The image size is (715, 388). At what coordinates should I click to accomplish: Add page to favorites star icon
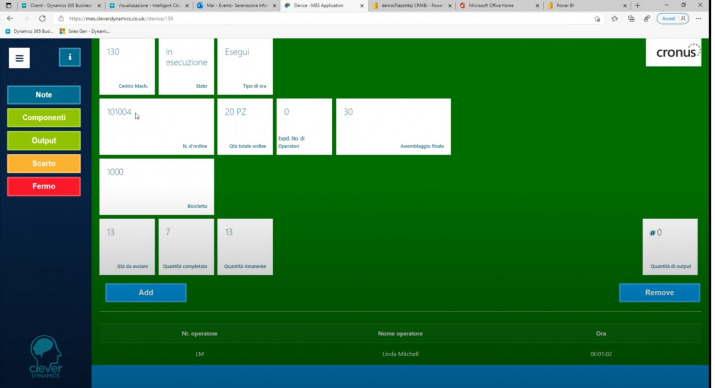pyautogui.click(x=597, y=19)
